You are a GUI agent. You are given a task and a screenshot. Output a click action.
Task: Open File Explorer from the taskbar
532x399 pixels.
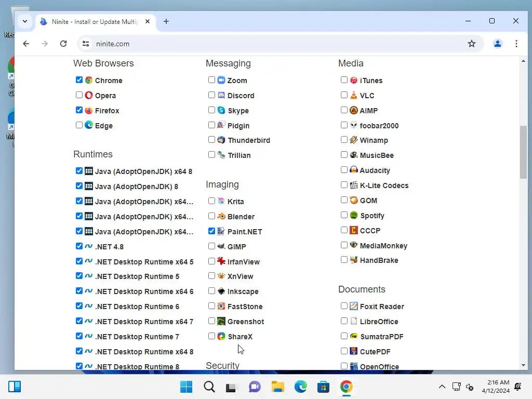coord(277,387)
